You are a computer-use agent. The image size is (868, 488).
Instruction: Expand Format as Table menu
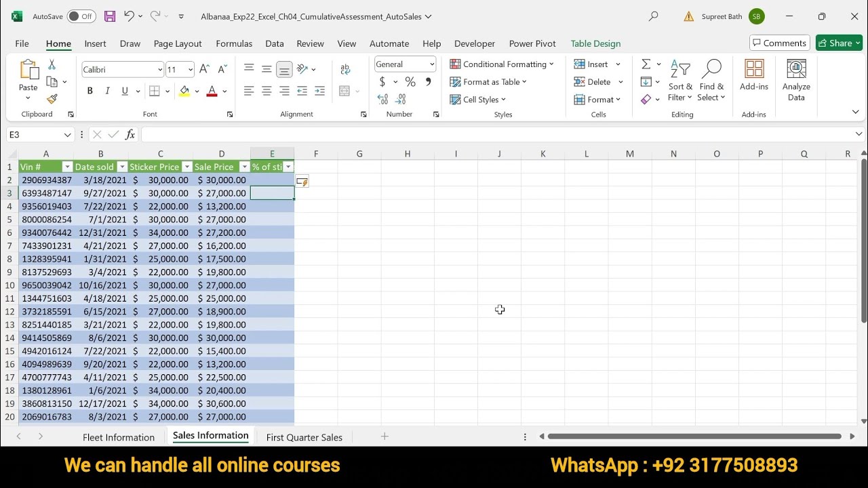coord(489,82)
